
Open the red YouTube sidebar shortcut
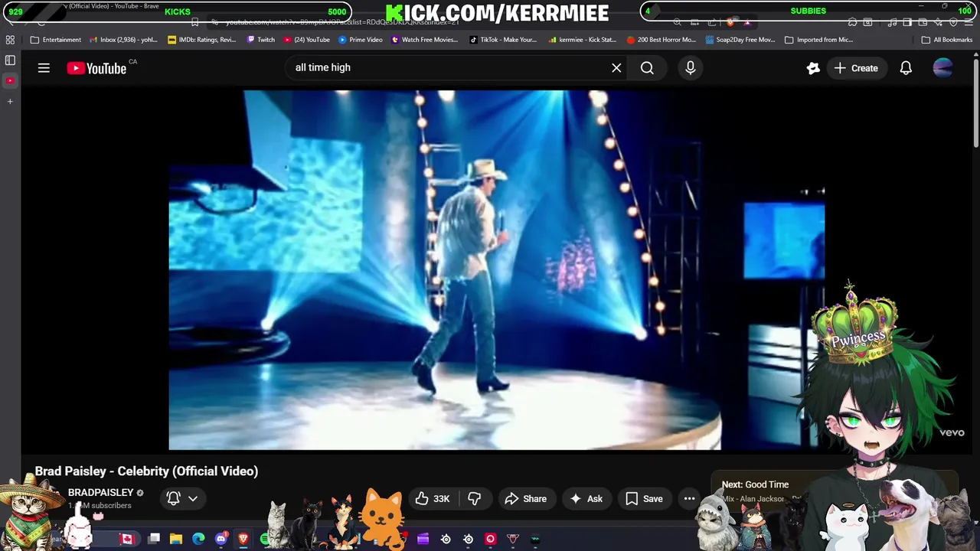[x=10, y=80]
